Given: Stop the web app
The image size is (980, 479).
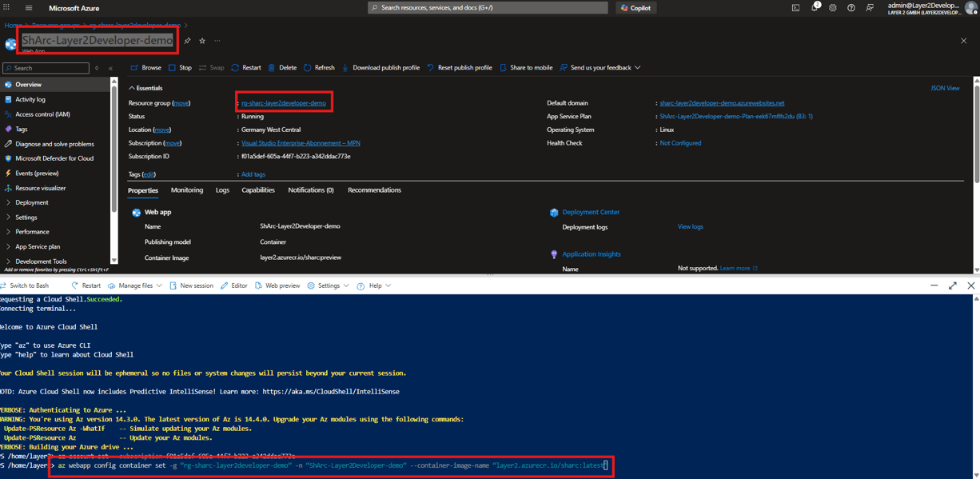Looking at the screenshot, I should 179,68.
